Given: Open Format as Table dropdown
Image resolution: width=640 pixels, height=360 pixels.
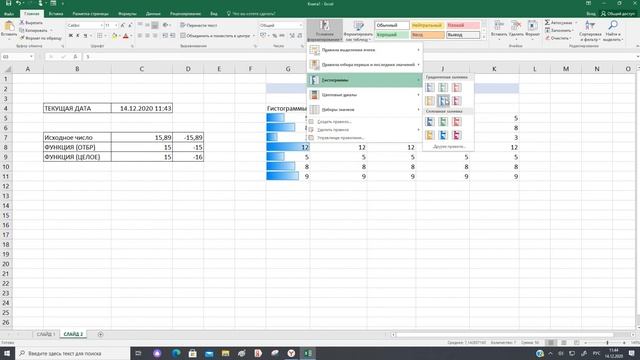Looking at the screenshot, I should click(358, 31).
